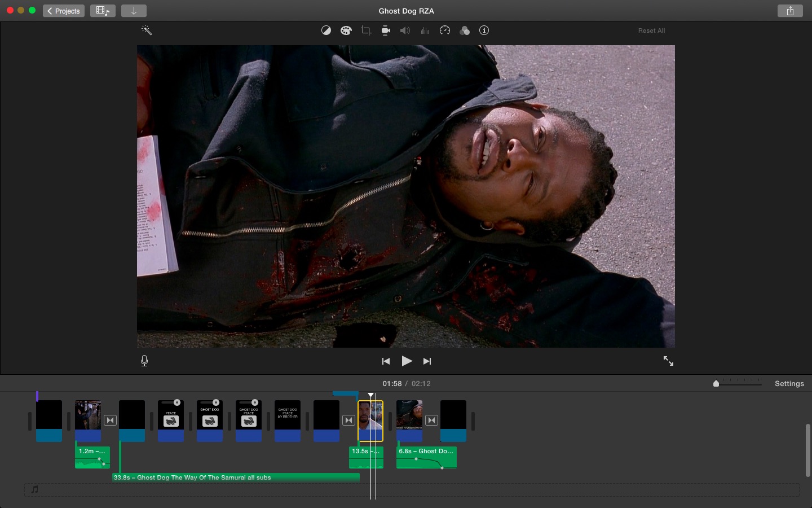Open noise reduction and equalizer
812x508 pixels.
425,30
